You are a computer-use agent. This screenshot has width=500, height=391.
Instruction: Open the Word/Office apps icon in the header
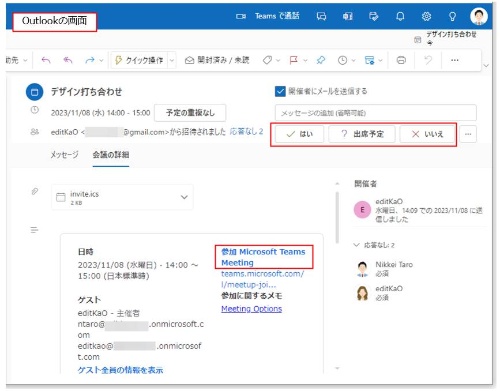pyautogui.click(x=348, y=16)
